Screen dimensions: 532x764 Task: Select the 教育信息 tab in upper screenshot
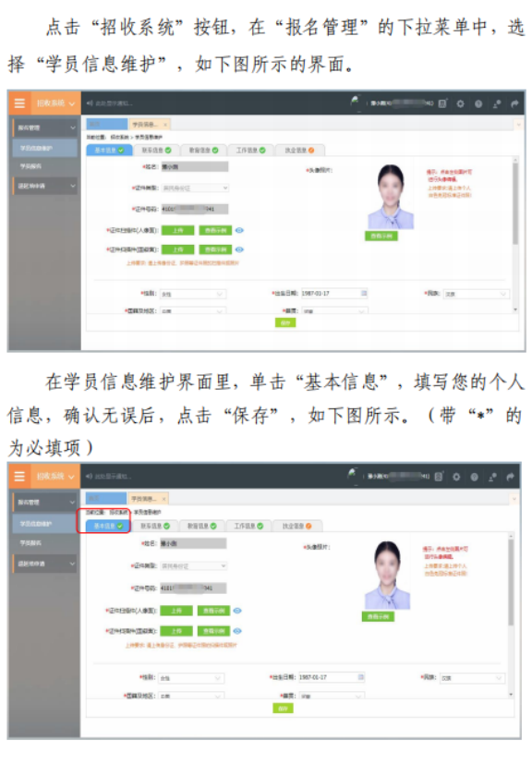pyautogui.click(x=203, y=150)
